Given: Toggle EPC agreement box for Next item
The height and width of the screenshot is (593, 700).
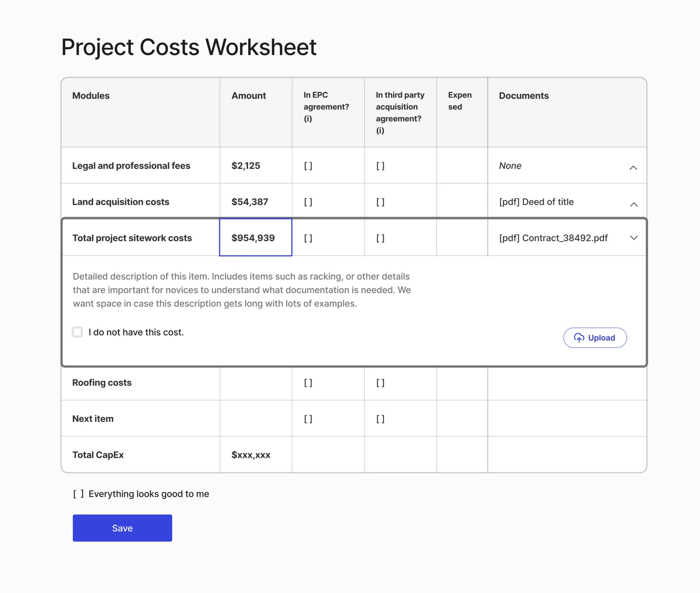Looking at the screenshot, I should pos(308,419).
